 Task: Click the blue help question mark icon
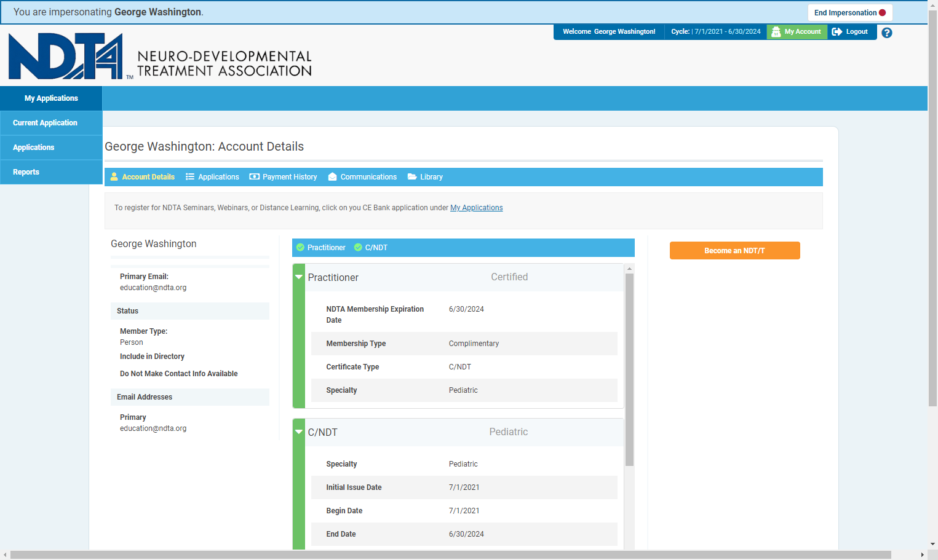tap(886, 33)
